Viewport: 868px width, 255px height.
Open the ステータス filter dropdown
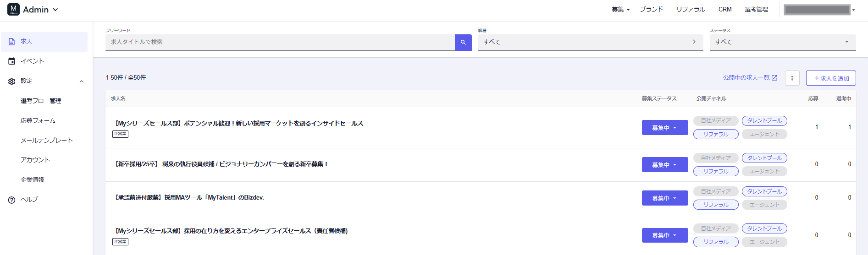[x=782, y=42]
